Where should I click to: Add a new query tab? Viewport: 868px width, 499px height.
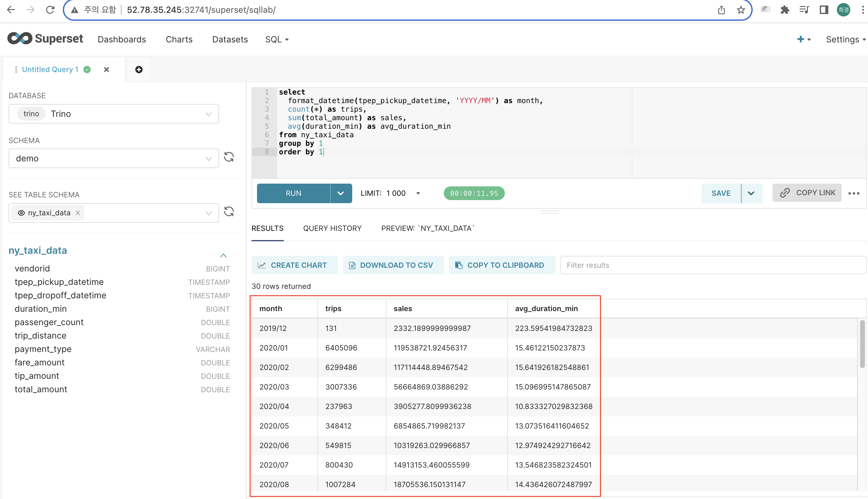pyautogui.click(x=139, y=70)
